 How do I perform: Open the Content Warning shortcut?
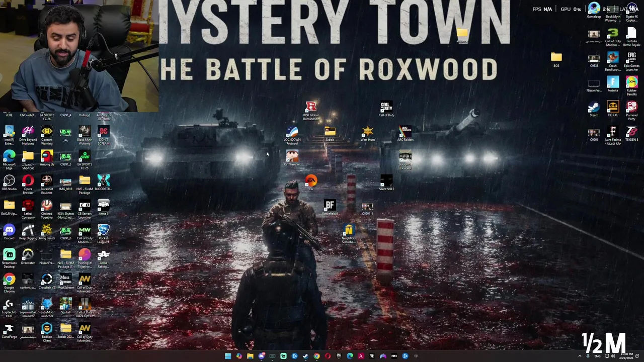47,136
